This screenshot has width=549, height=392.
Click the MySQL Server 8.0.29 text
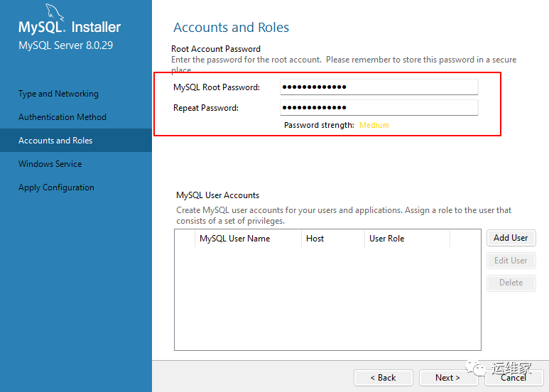tap(66, 45)
